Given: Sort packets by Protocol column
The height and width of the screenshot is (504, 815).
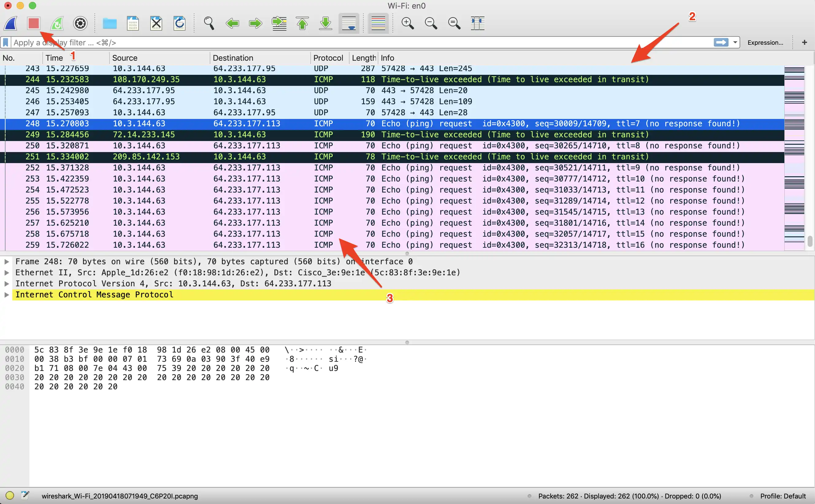Looking at the screenshot, I should pyautogui.click(x=330, y=58).
